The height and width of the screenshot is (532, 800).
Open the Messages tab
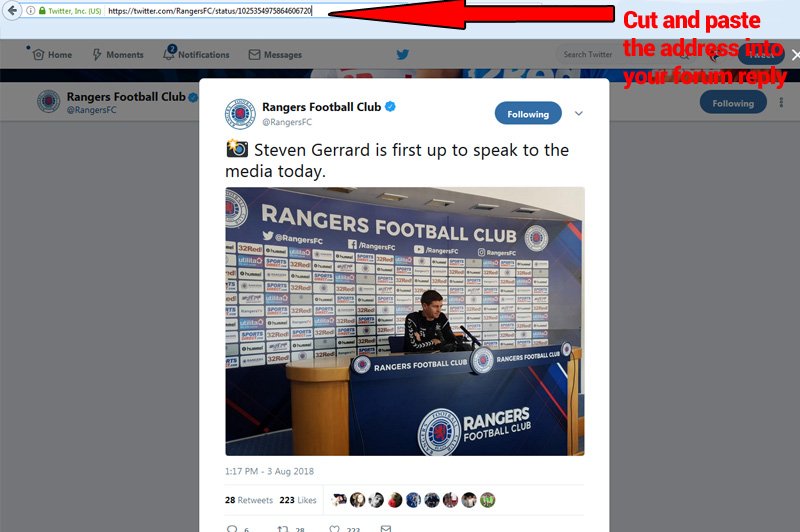click(x=275, y=55)
